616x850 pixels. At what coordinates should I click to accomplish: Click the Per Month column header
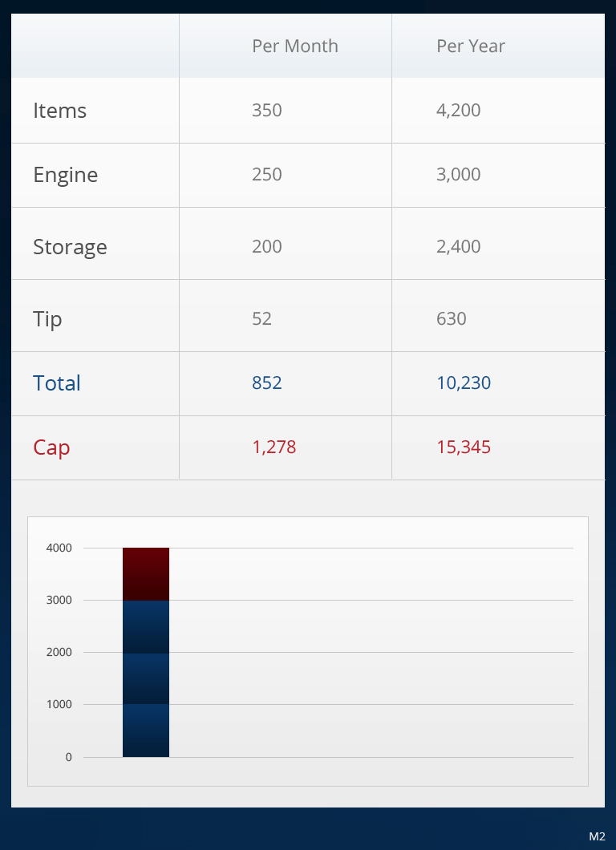tap(294, 47)
